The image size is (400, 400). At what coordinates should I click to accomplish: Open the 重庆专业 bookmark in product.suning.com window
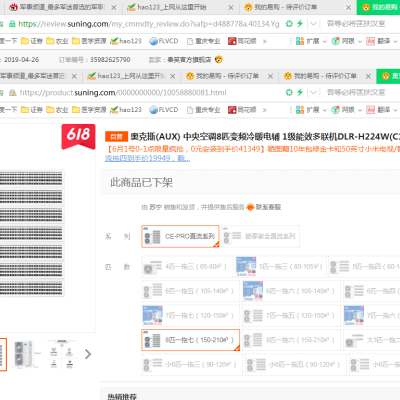click(x=203, y=110)
